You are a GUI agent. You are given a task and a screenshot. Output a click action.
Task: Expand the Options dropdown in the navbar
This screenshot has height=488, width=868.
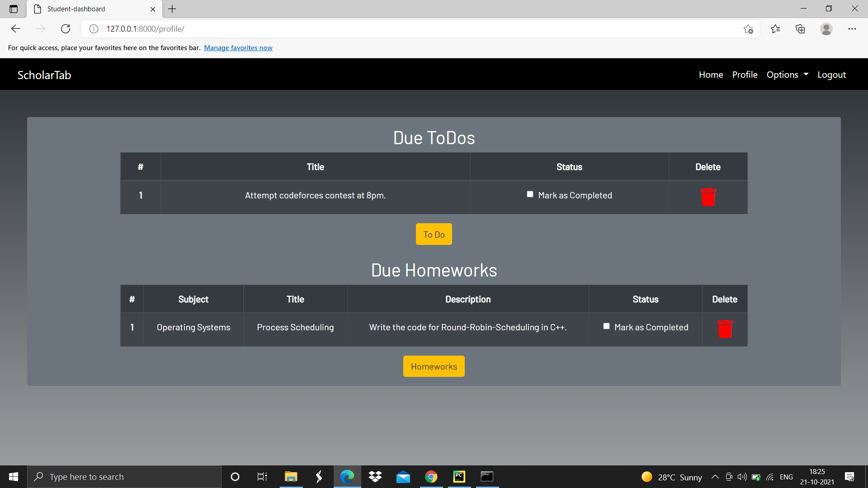[x=787, y=75]
